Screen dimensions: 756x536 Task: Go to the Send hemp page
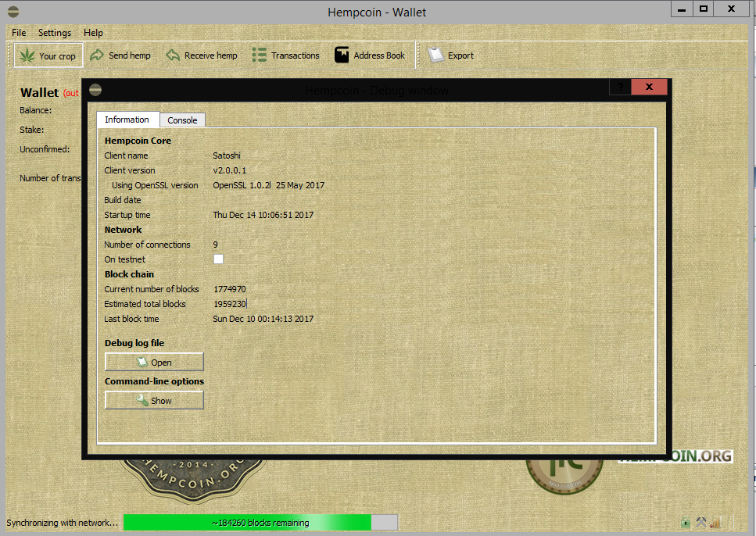(x=120, y=55)
